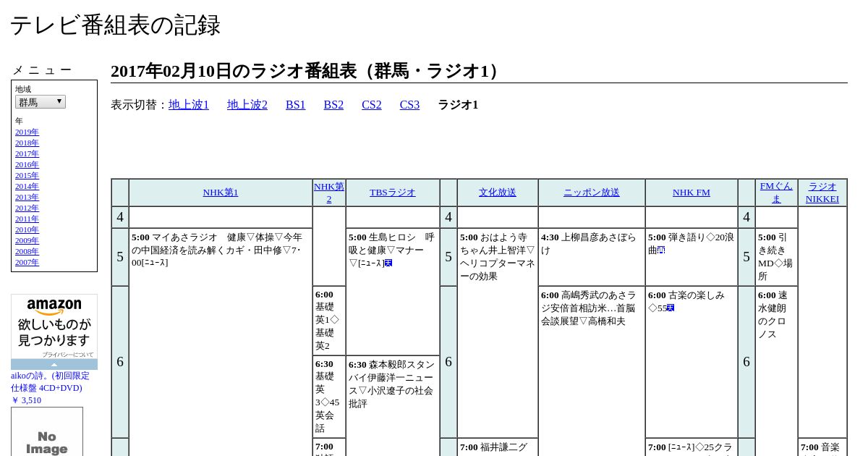Open the NHK第1 channel link
The image size is (868, 456).
coord(221,193)
